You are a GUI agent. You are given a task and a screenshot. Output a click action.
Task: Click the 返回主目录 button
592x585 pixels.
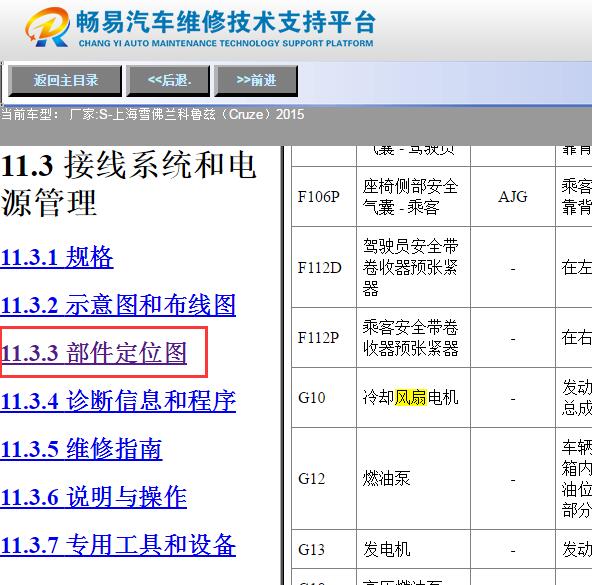[x=65, y=81]
